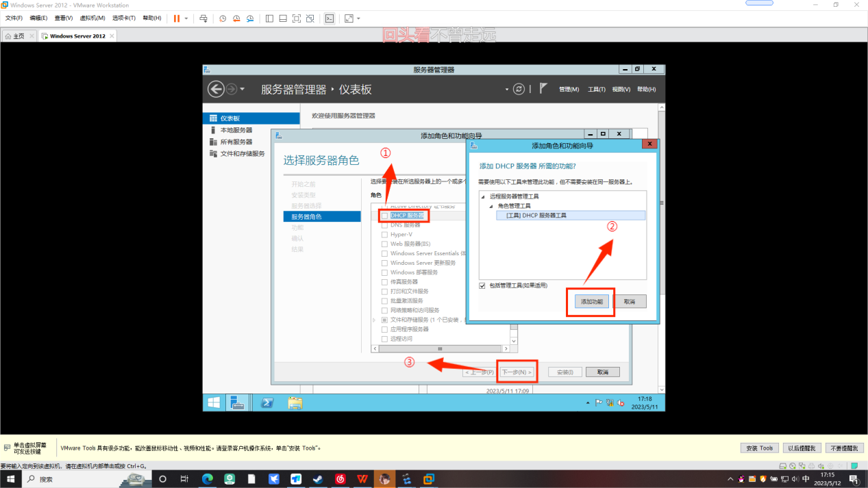Collapse the 角色管理工具 tree node
This screenshot has height=488, width=868.
coord(491,206)
